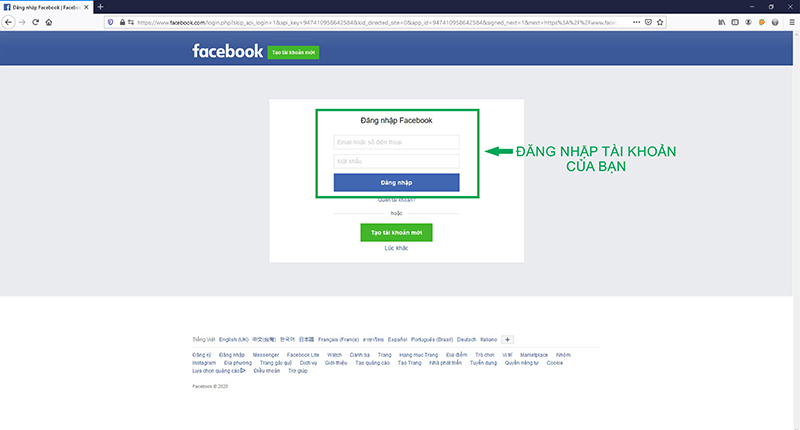Open the Địa điểm footer link

(457, 355)
